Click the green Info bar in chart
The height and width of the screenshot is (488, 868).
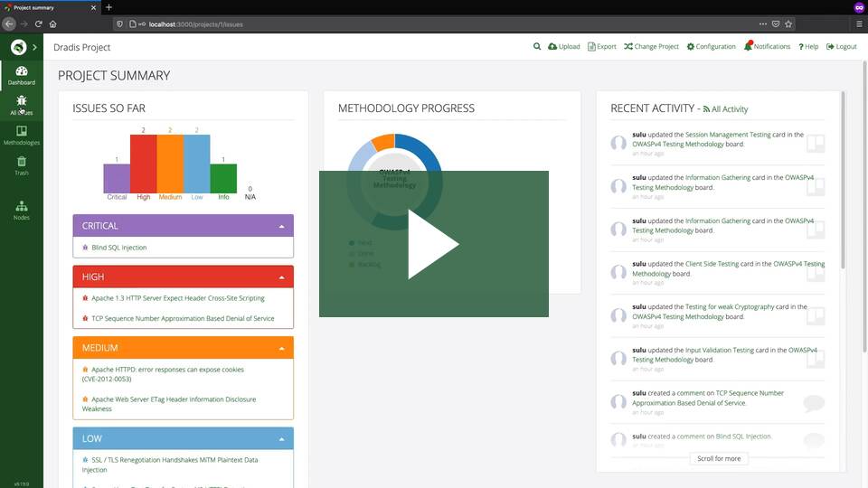coord(223,178)
